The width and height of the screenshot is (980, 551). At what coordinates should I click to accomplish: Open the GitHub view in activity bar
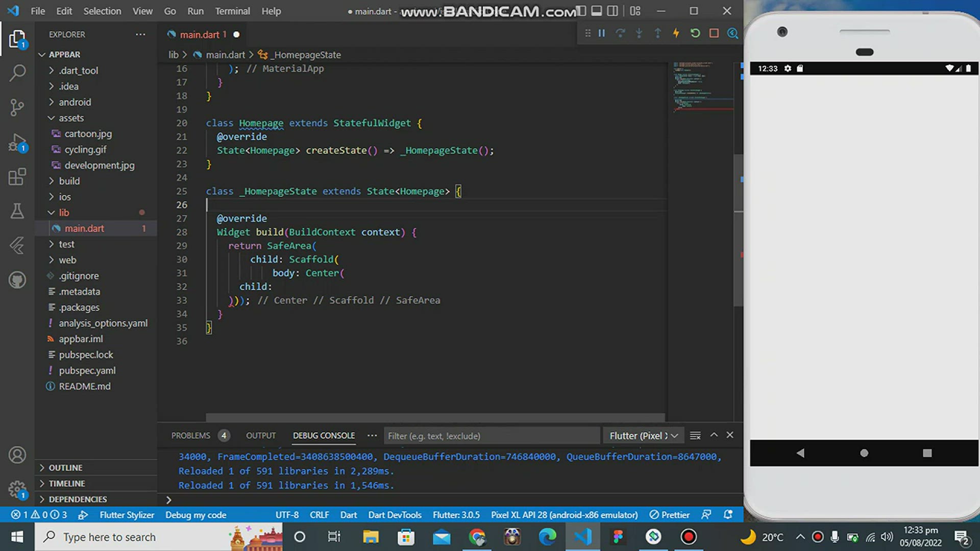pyautogui.click(x=17, y=280)
